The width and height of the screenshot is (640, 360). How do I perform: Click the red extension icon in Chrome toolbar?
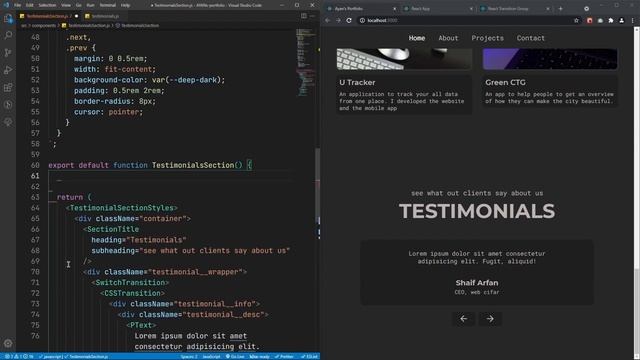tap(589, 20)
